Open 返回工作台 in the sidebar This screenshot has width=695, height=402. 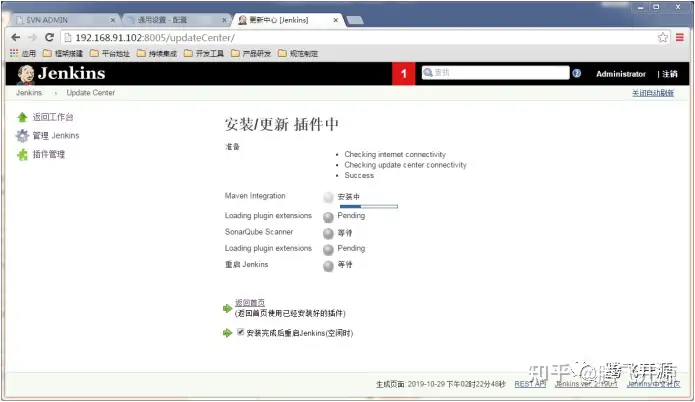click(x=53, y=117)
